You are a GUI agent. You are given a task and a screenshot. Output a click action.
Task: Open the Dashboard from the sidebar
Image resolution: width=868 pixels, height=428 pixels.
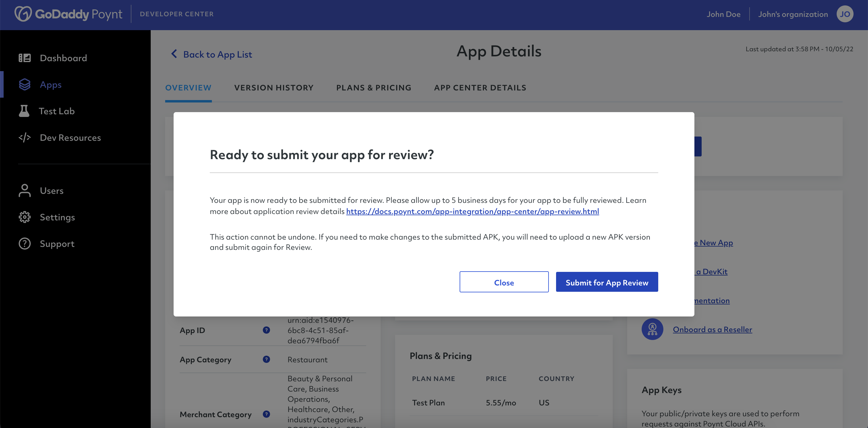pos(25,58)
